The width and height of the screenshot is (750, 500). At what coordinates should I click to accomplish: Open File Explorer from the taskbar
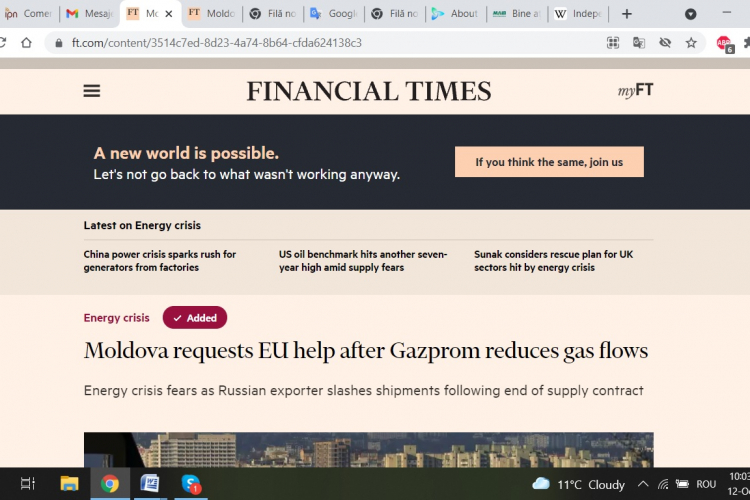[69, 484]
